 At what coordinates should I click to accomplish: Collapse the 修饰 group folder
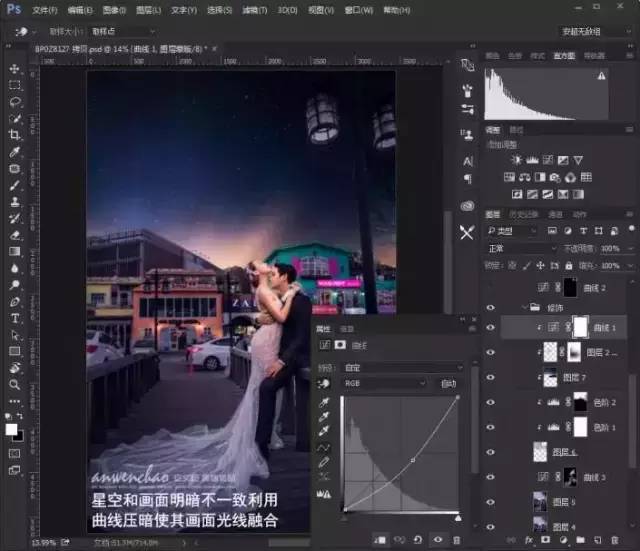524,308
